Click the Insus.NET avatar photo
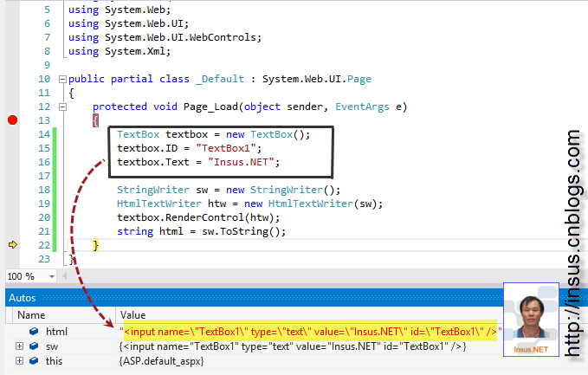This screenshot has width=588, height=375. (531, 320)
